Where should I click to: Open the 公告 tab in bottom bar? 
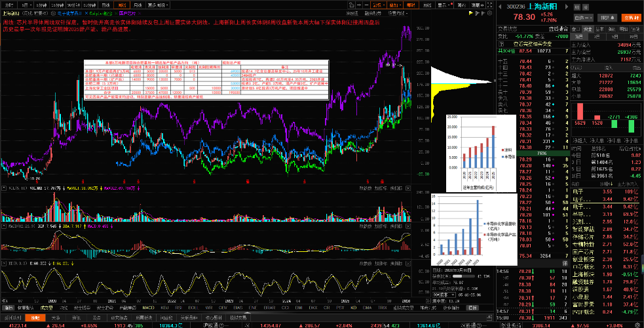click(x=96, y=318)
